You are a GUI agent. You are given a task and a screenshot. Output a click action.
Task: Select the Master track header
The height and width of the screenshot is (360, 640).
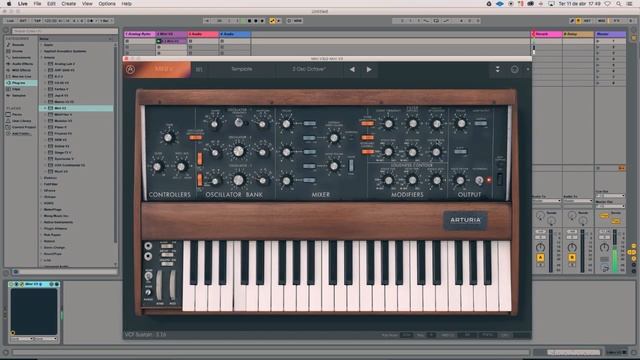(610, 34)
